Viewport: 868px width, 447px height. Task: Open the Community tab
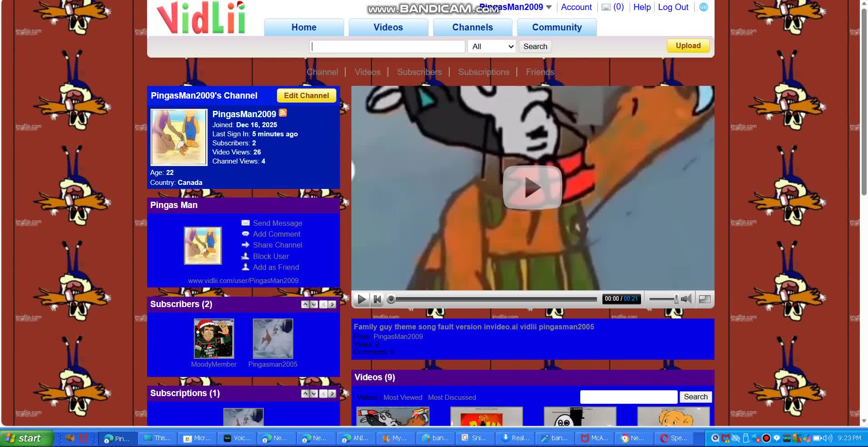557,27
